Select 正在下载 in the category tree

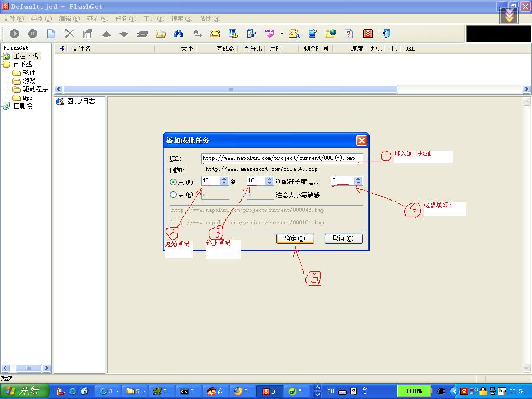[26, 56]
